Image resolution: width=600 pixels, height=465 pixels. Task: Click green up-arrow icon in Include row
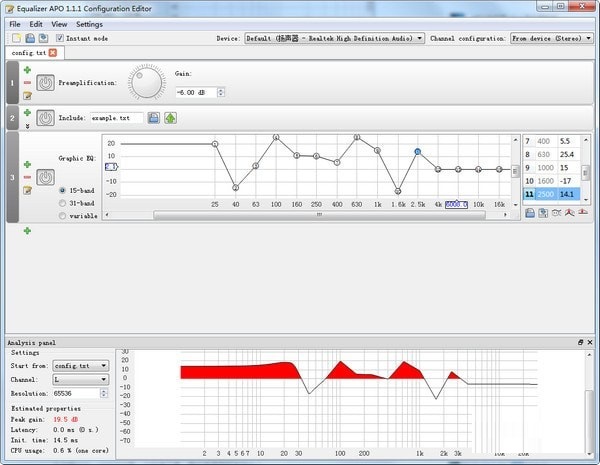[x=170, y=118]
